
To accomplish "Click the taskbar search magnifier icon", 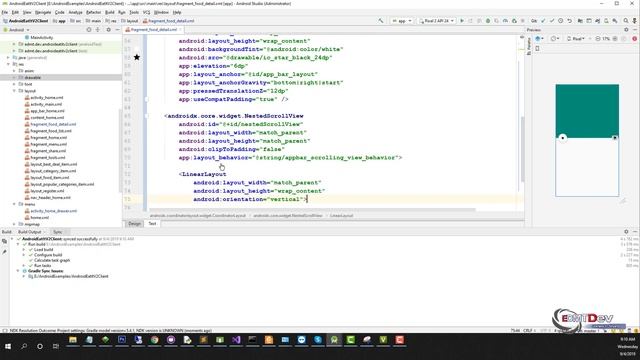I will pos(24,346).
